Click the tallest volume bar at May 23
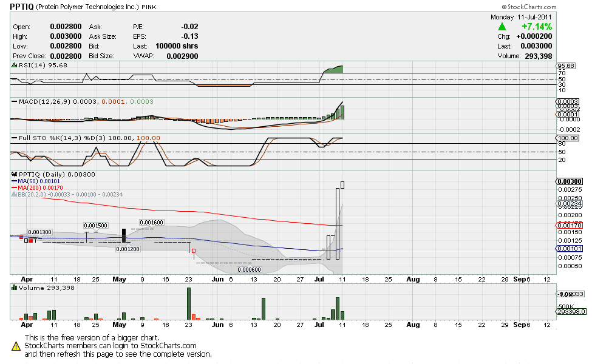Viewport: 592px width, 364px height. [189, 304]
